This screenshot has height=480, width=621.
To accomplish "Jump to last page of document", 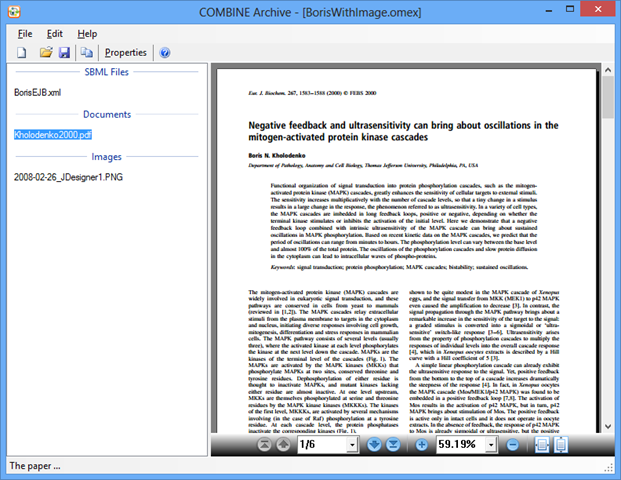I will pyautogui.click(x=393, y=445).
